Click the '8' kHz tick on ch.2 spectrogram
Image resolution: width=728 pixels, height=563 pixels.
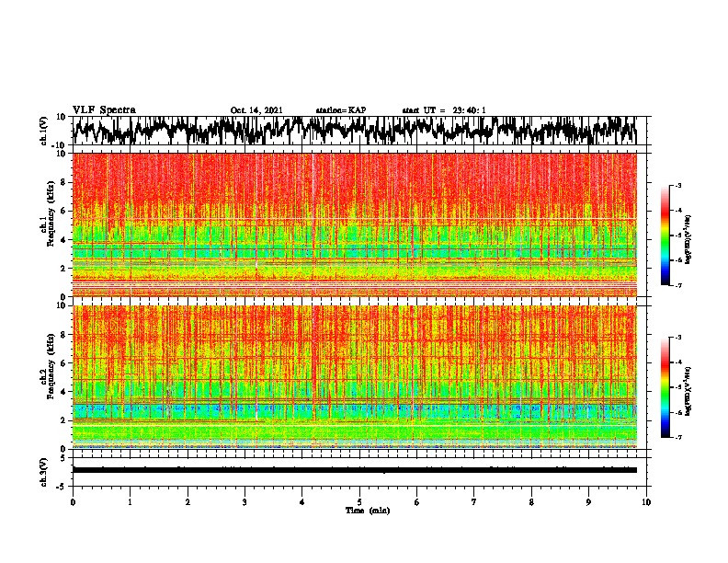63,335
